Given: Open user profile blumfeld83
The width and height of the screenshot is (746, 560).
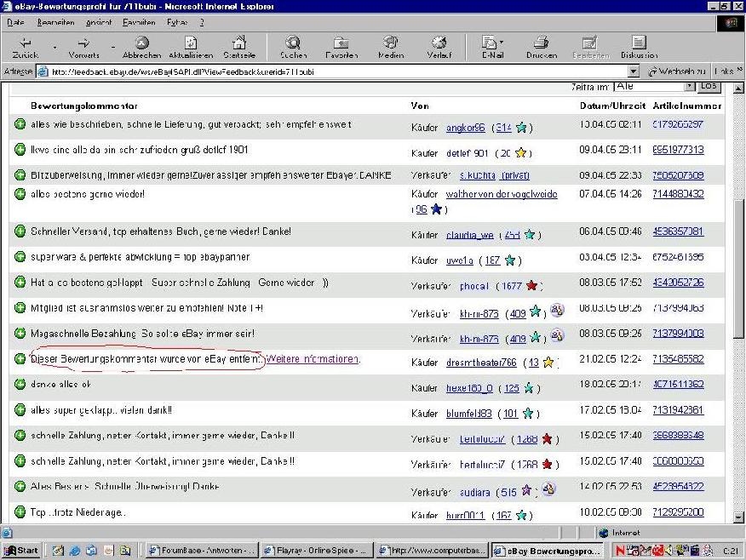Looking at the screenshot, I should 468,414.
